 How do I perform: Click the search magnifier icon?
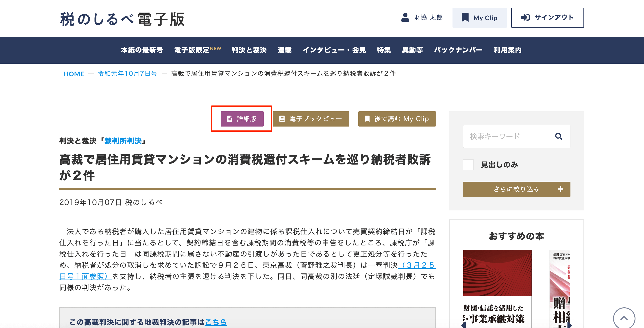(x=559, y=136)
